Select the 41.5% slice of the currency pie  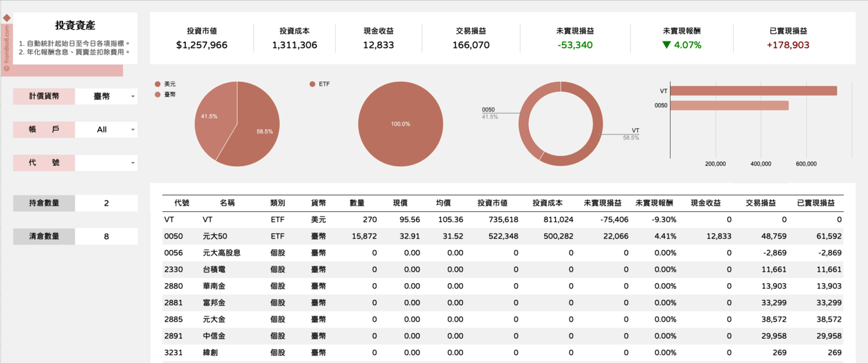pyautogui.click(x=211, y=119)
